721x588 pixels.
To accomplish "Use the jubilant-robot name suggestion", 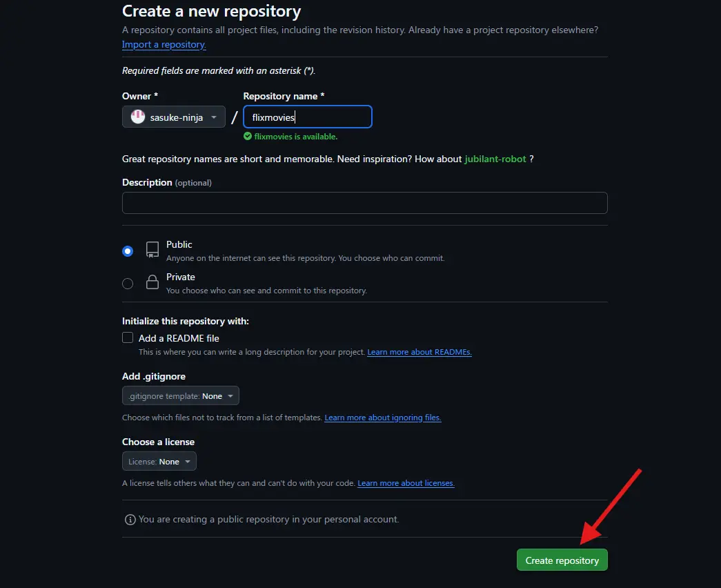I will click(495, 159).
